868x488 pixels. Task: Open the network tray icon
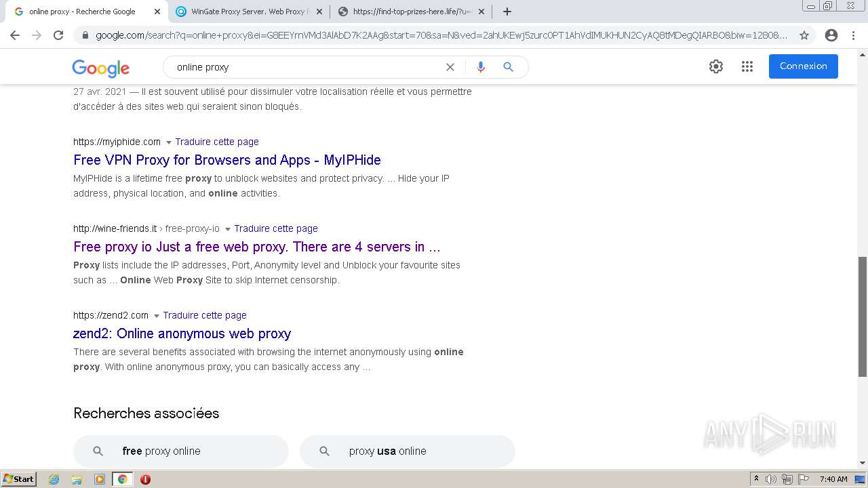pyautogui.click(x=787, y=479)
